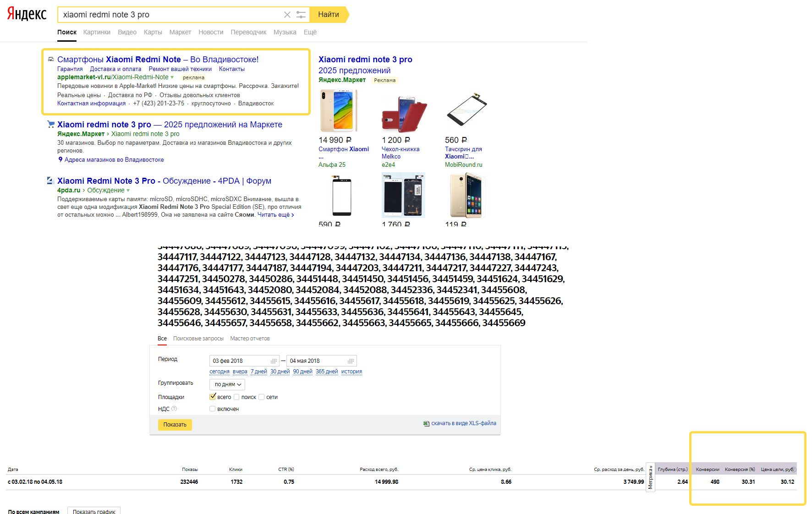This screenshot has width=812, height=514.
Task: Open Контактная информация link in the ad
Action: (91, 104)
